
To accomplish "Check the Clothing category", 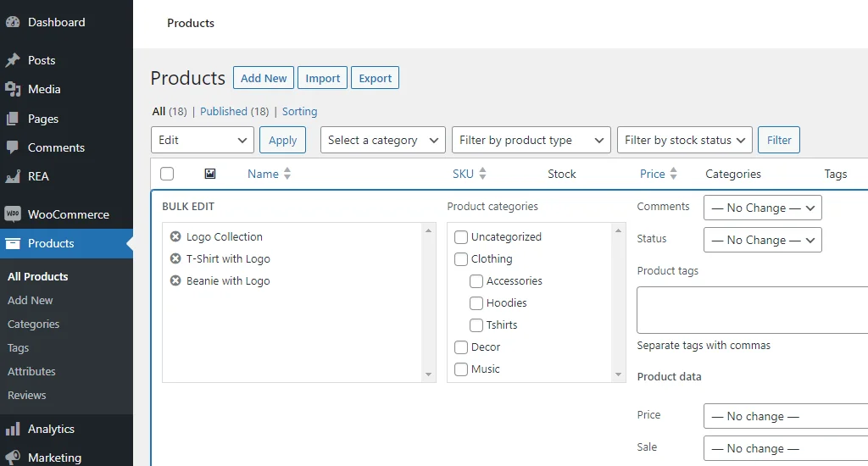I will point(460,259).
